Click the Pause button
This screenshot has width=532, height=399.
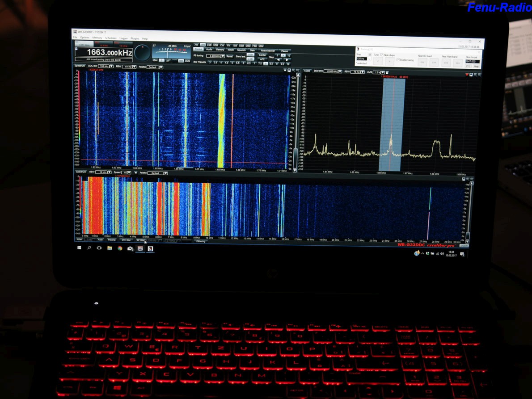point(284,51)
